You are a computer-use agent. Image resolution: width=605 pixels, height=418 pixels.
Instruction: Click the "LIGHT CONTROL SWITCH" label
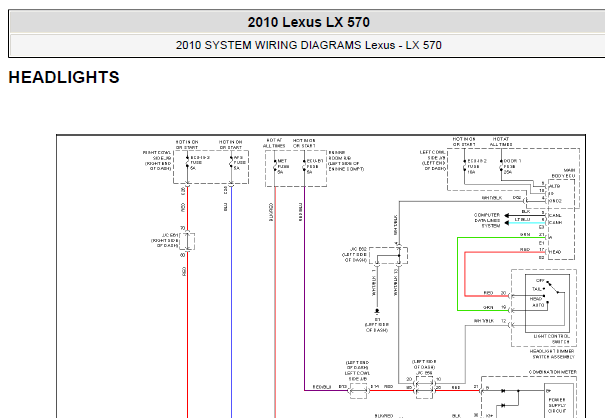[x=552, y=339]
